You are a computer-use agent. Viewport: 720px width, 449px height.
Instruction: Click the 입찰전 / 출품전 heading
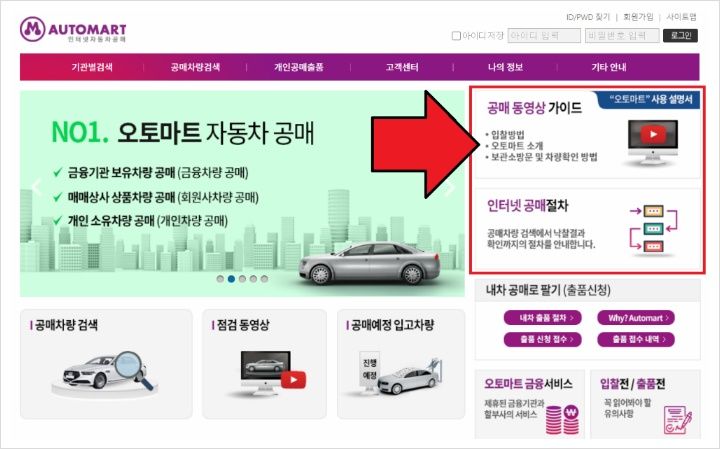pyautogui.click(x=632, y=384)
